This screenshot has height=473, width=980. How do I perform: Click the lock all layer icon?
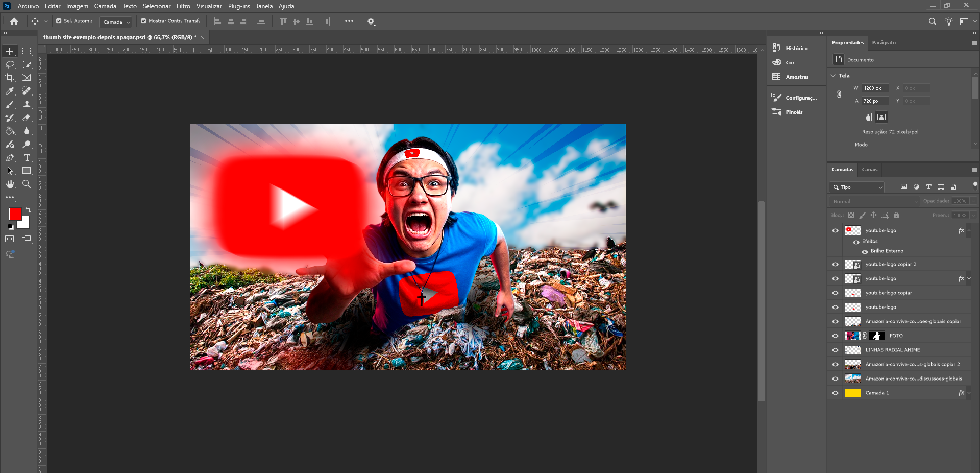[896, 215]
